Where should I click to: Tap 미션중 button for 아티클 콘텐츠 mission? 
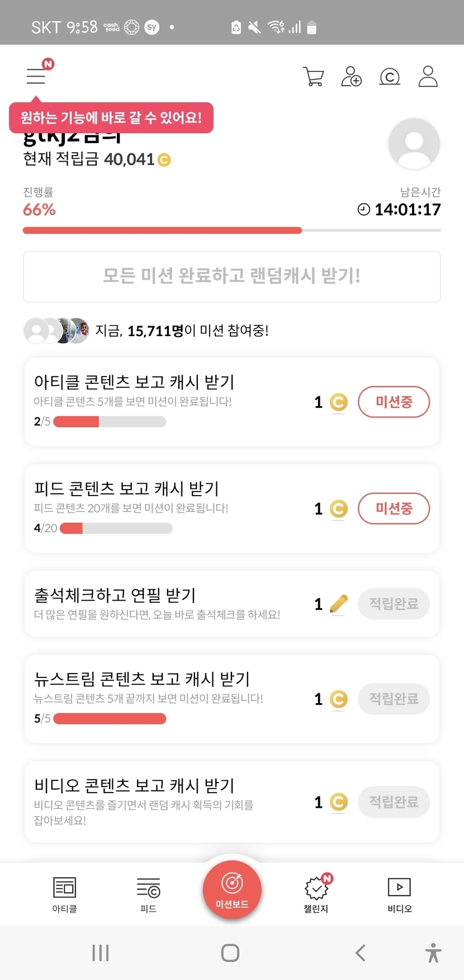(x=394, y=402)
